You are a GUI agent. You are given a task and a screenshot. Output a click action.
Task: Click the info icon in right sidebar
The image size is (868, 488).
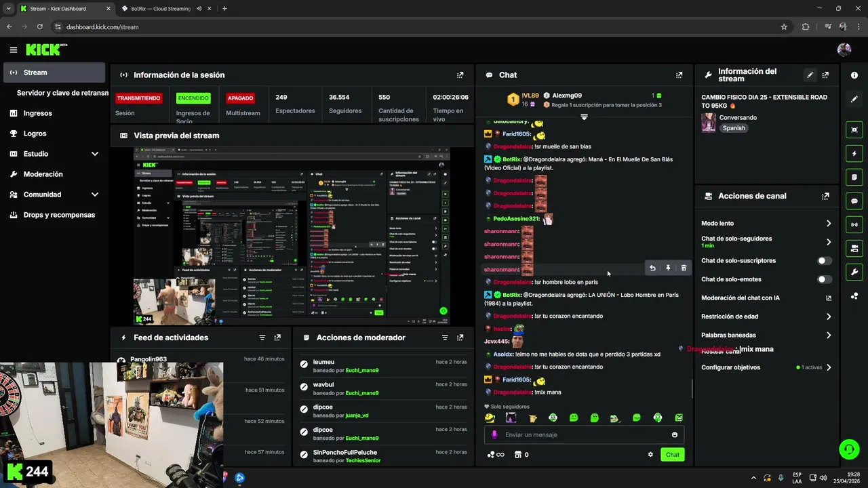click(x=854, y=75)
